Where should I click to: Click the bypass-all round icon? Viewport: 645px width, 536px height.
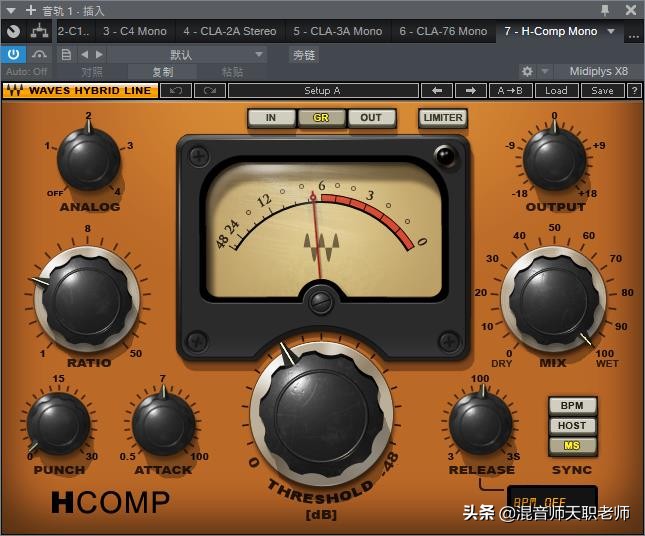(x=14, y=31)
